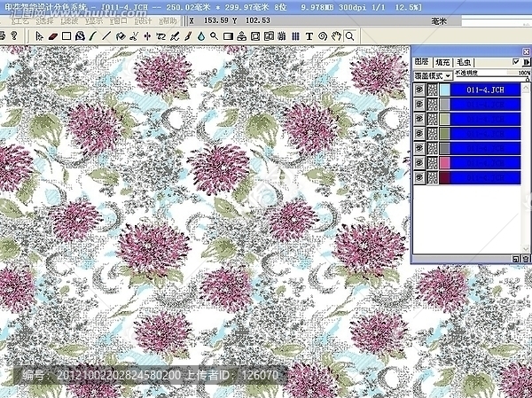
Task: Select the vertical grid lines tool
Action: 295,36
